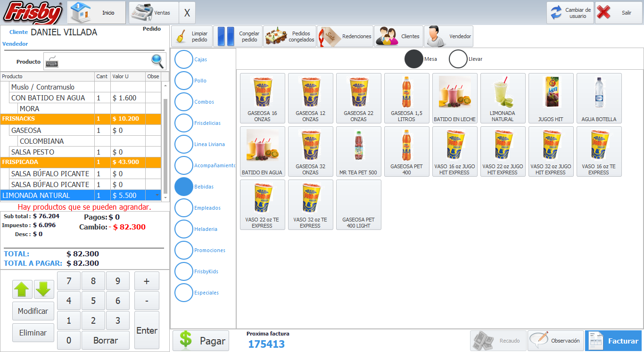The image size is (644, 352).
Task: Open the Ventas cash register tab
Action: coord(154,13)
